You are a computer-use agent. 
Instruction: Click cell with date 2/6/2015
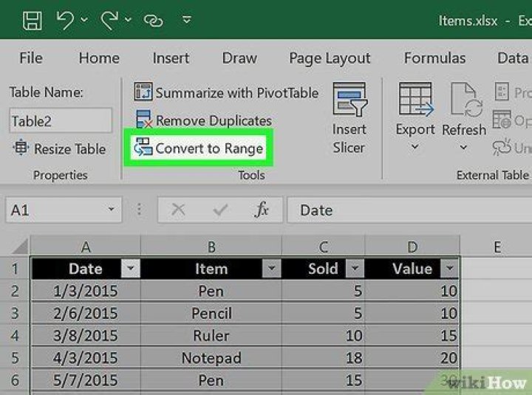tap(86, 313)
